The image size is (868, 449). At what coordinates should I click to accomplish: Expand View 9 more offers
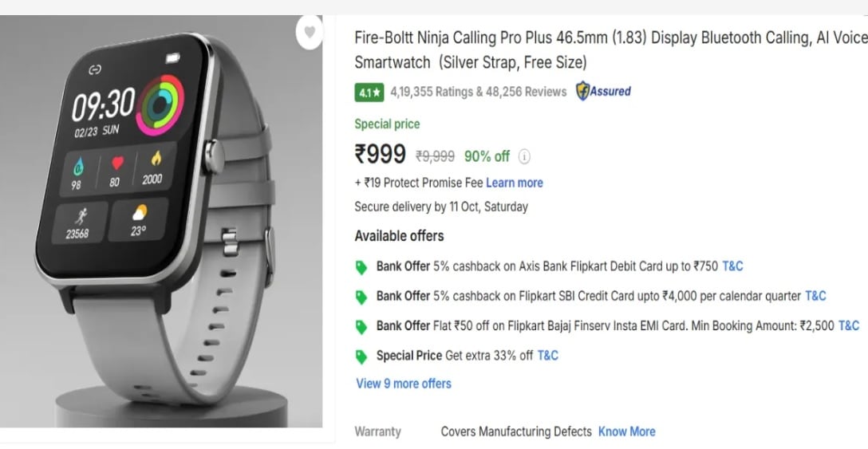[403, 384]
